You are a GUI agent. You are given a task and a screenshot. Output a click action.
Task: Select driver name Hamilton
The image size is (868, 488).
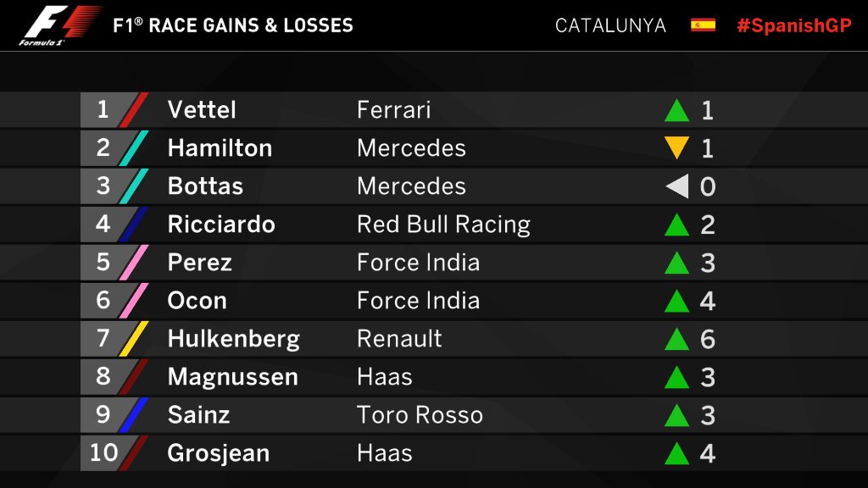(220, 147)
